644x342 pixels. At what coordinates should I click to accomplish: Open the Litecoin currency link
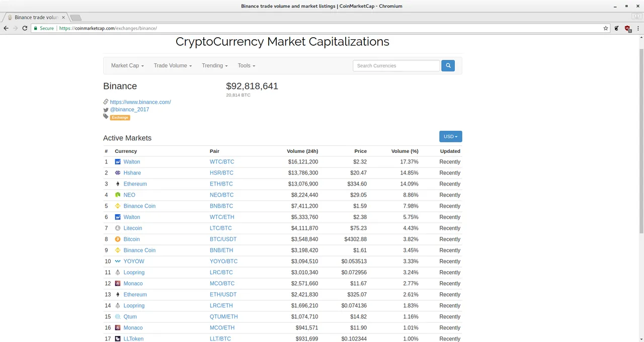tap(133, 228)
